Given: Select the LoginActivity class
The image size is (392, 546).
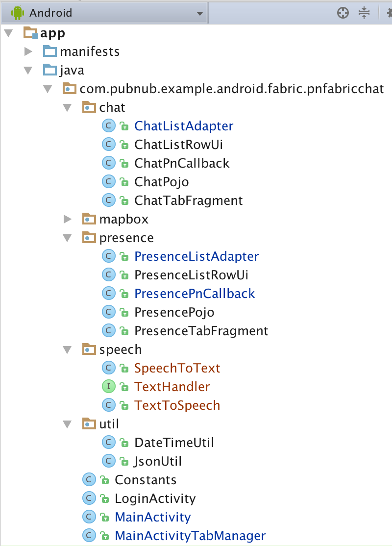Looking at the screenshot, I should pyautogui.click(x=155, y=498).
